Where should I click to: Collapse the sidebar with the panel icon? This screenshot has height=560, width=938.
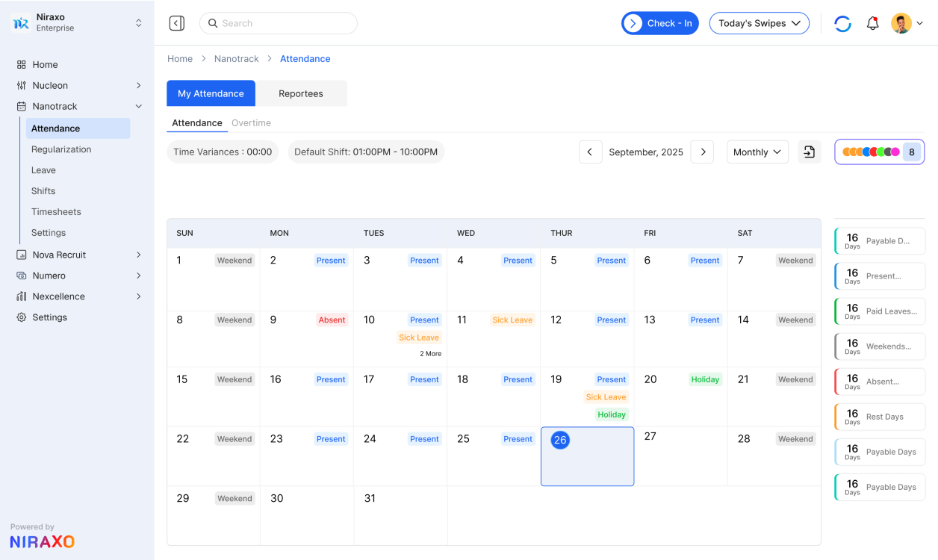click(x=177, y=23)
